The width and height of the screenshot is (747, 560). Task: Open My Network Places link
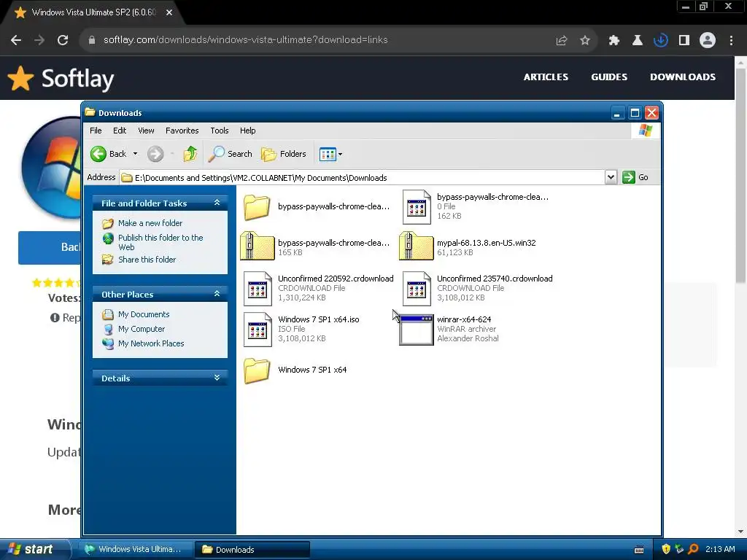point(151,343)
